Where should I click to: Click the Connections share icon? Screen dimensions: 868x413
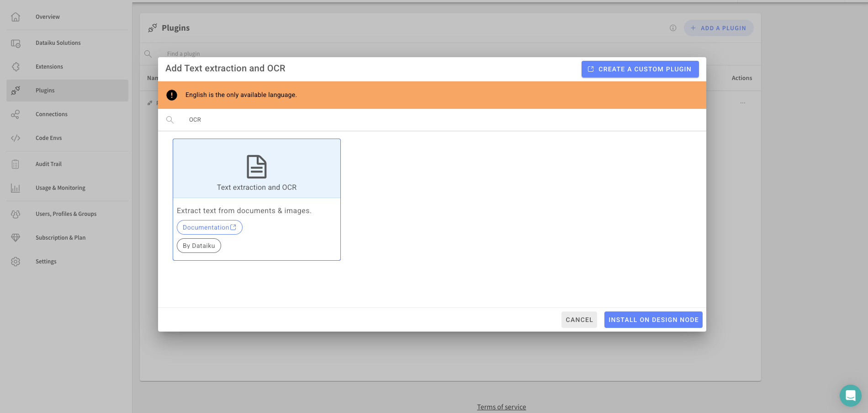(16, 114)
